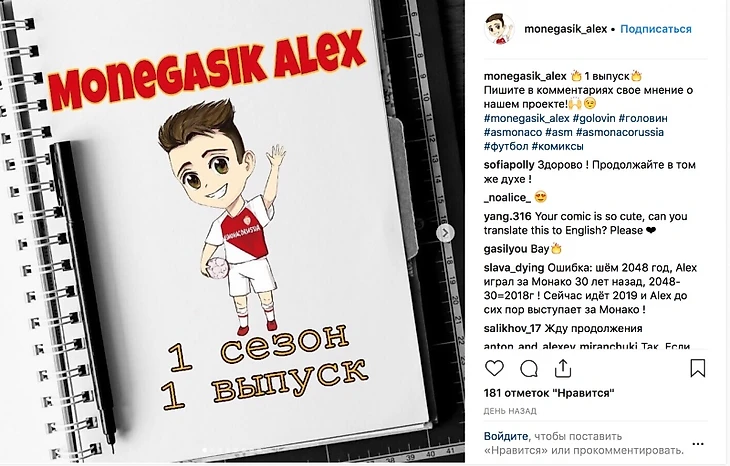Image resolution: width=730 pixels, height=466 pixels.
Task: Save the post with bookmark icon
Action: click(697, 368)
